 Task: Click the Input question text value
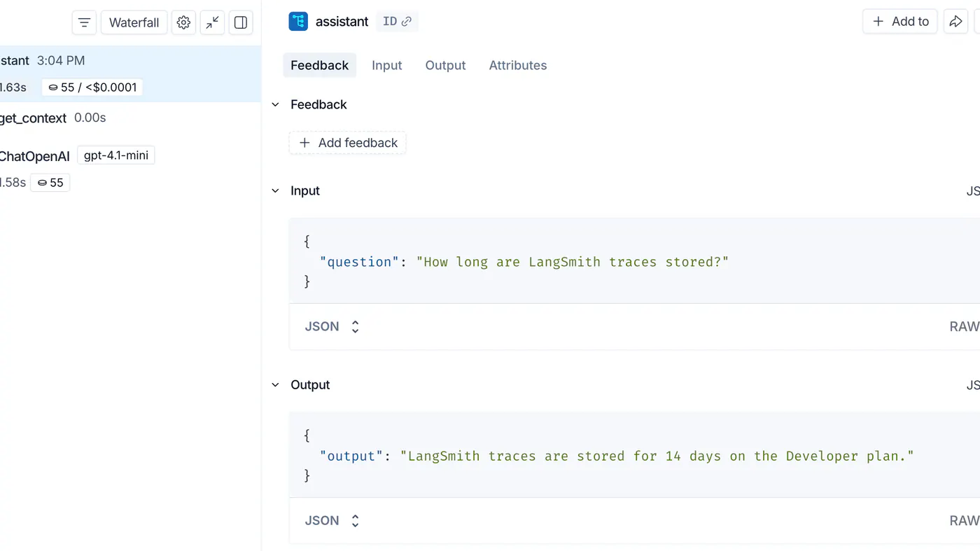click(573, 262)
